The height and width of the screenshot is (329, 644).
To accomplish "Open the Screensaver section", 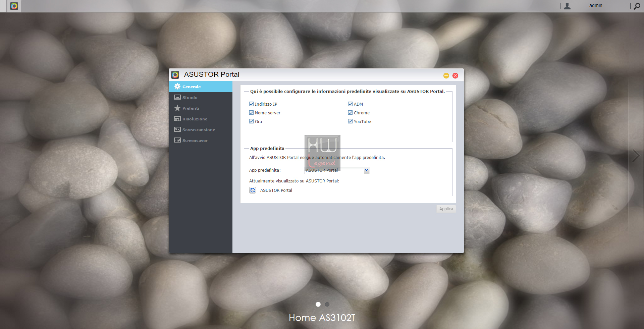I will [201, 140].
